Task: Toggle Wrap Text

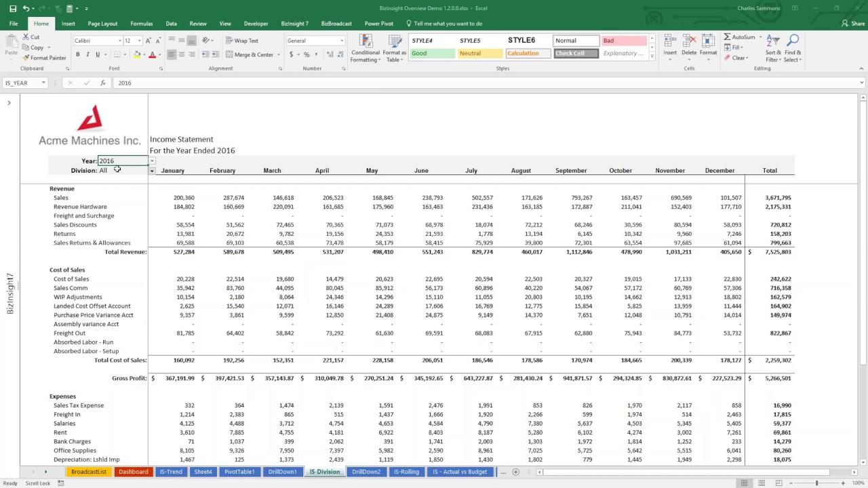Action: (x=241, y=41)
